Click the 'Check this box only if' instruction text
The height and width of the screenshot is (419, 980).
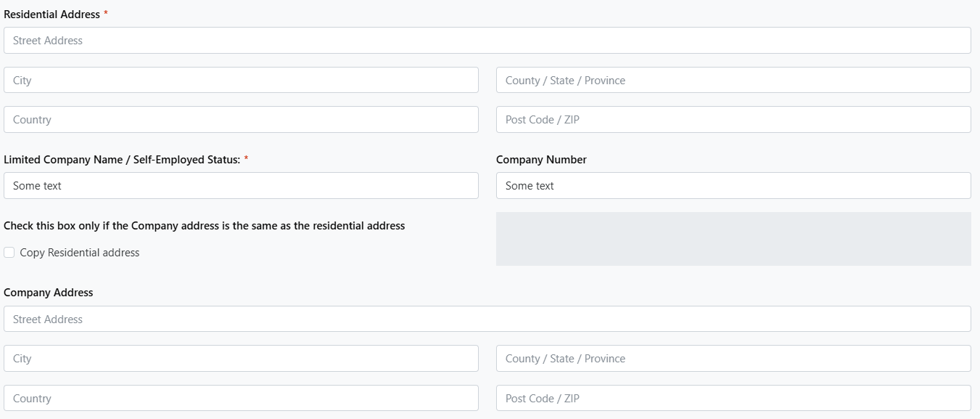click(x=204, y=226)
